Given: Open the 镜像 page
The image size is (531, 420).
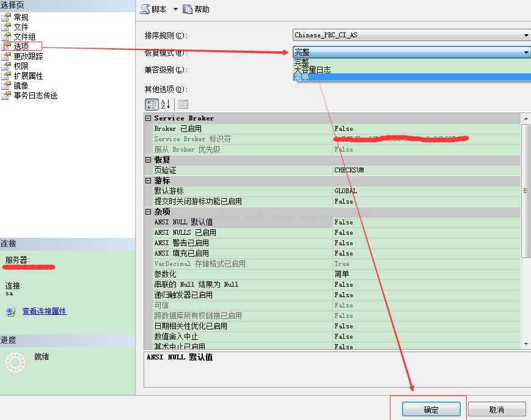Looking at the screenshot, I should 21,86.
